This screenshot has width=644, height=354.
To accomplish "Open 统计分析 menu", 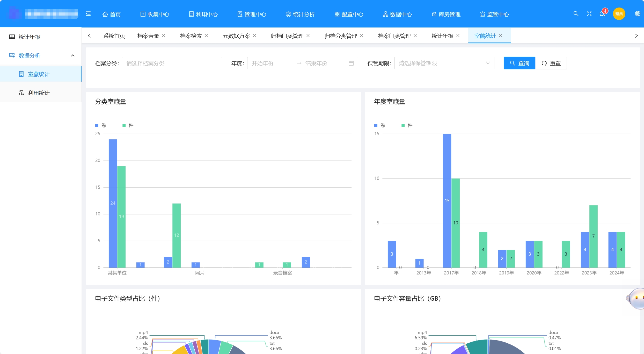I will click(x=300, y=14).
